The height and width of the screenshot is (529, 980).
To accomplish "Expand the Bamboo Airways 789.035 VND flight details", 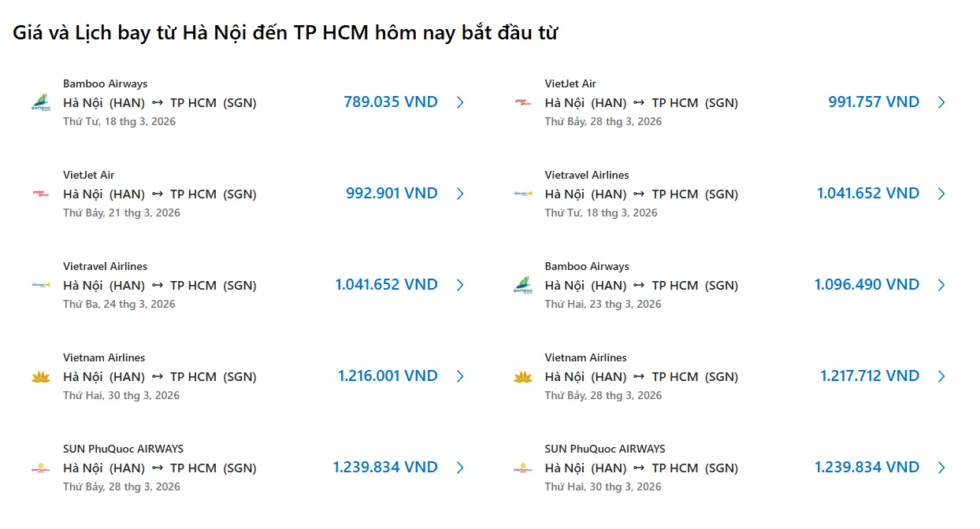I will (461, 102).
